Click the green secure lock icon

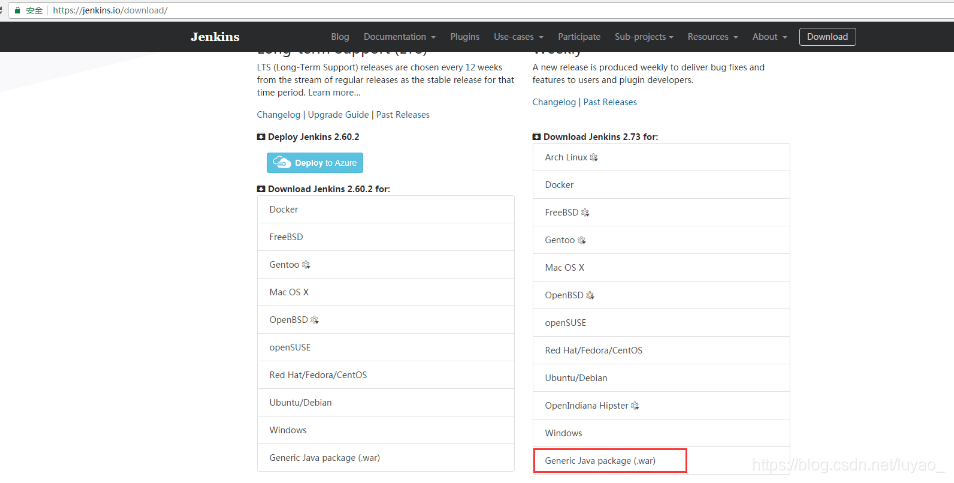click(x=17, y=10)
